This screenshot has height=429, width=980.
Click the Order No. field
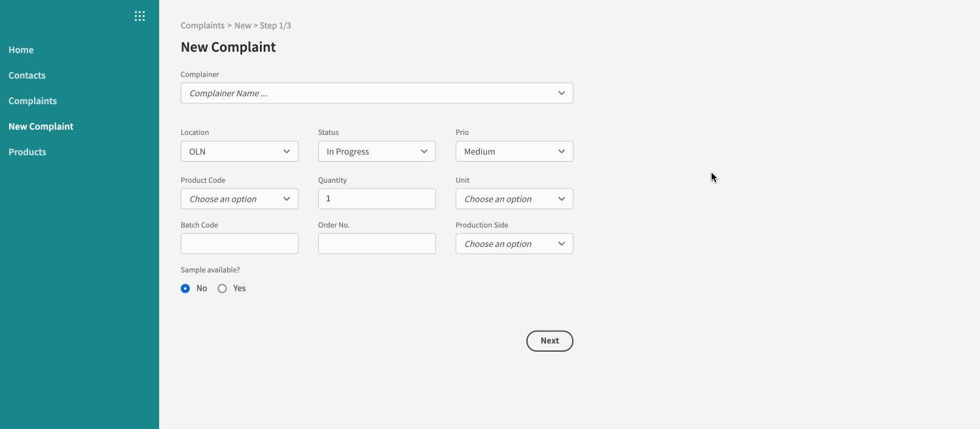(376, 244)
